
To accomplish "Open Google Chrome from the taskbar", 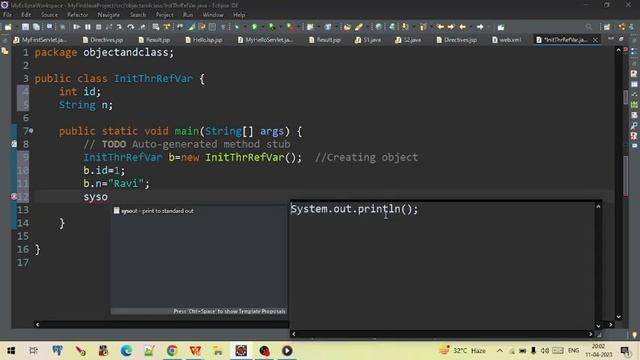I will click(172, 351).
